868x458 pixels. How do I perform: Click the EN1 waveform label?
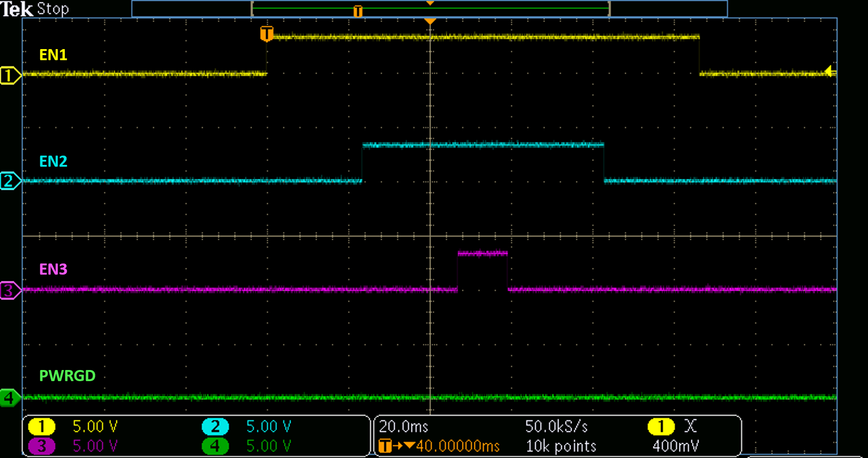(53, 55)
